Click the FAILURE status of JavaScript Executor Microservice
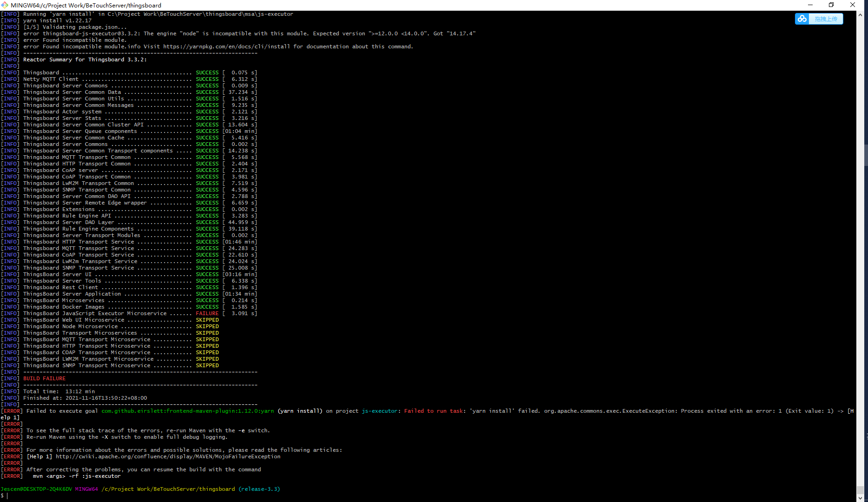Viewport: 868px width, 502px height. [x=207, y=313]
